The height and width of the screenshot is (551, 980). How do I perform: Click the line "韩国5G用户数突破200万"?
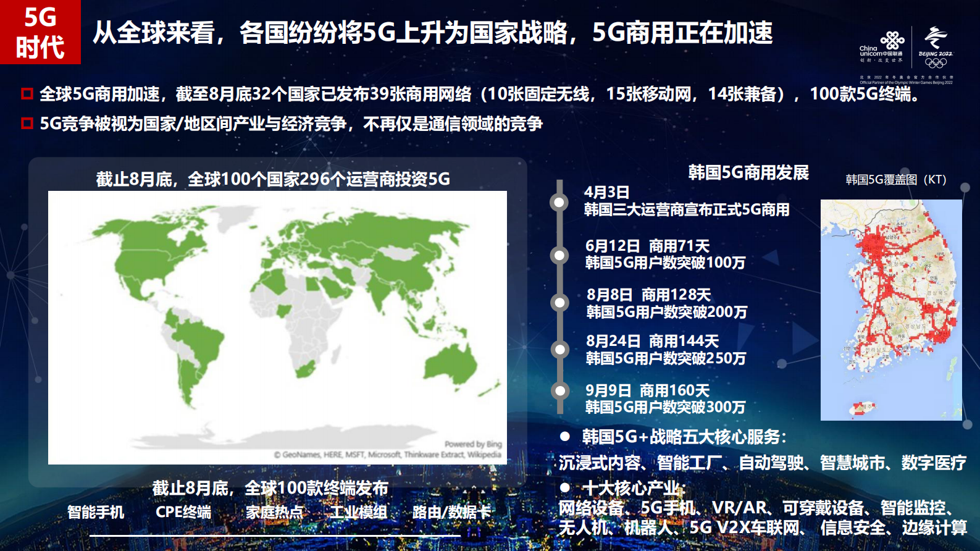[667, 311]
